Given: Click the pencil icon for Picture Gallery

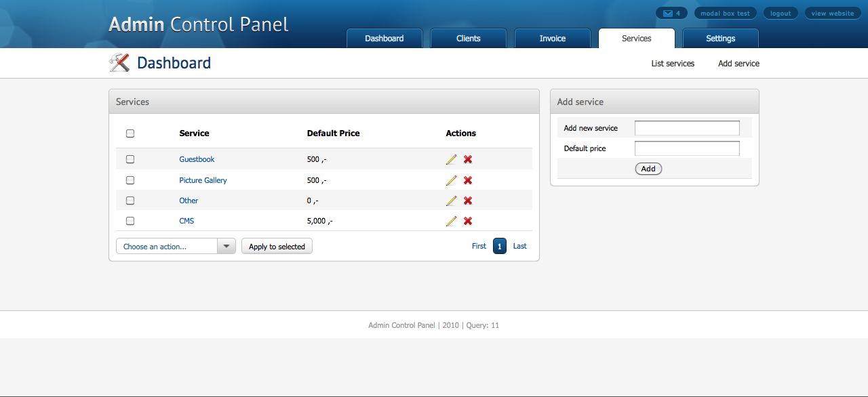Looking at the screenshot, I should (x=451, y=180).
